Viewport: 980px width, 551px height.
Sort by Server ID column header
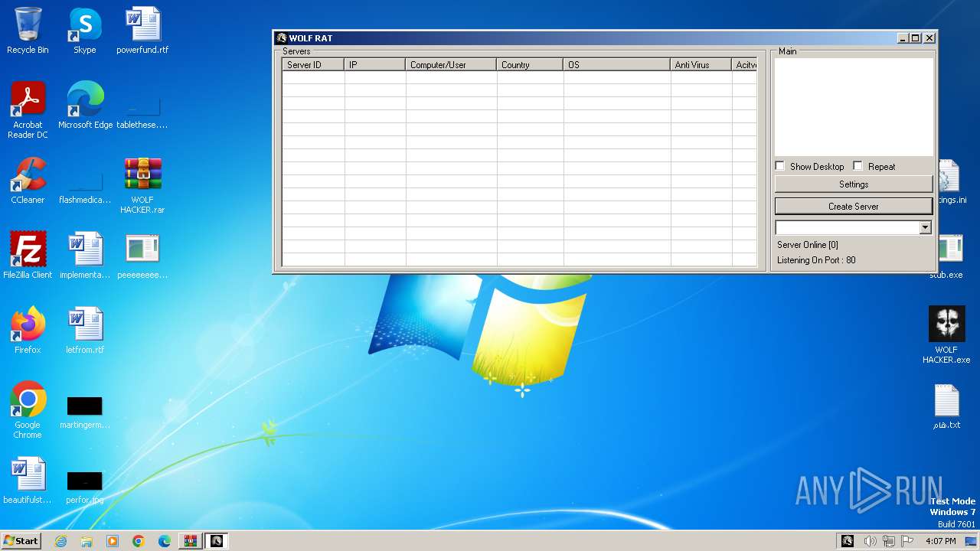click(313, 65)
